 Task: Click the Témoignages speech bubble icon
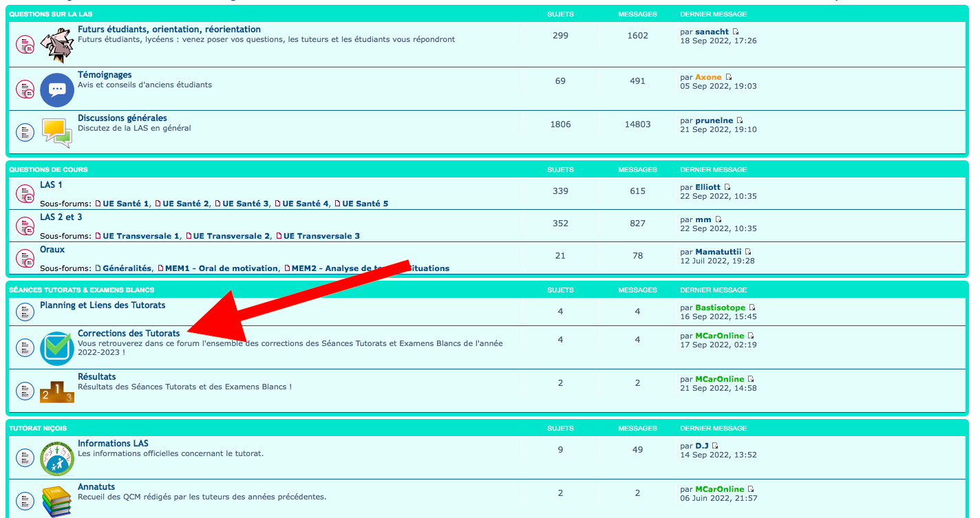point(57,89)
